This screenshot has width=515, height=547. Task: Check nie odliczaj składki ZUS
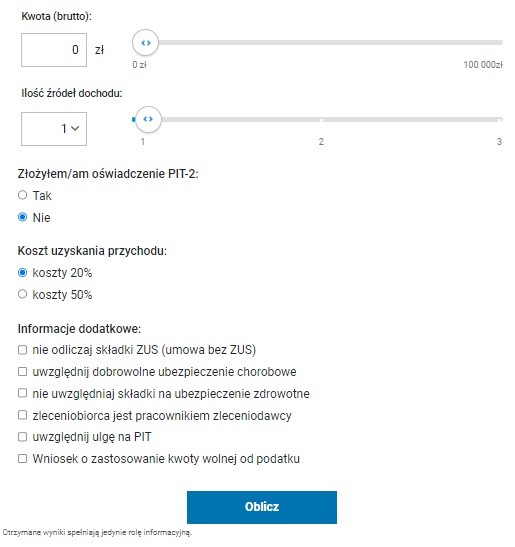click(x=23, y=350)
